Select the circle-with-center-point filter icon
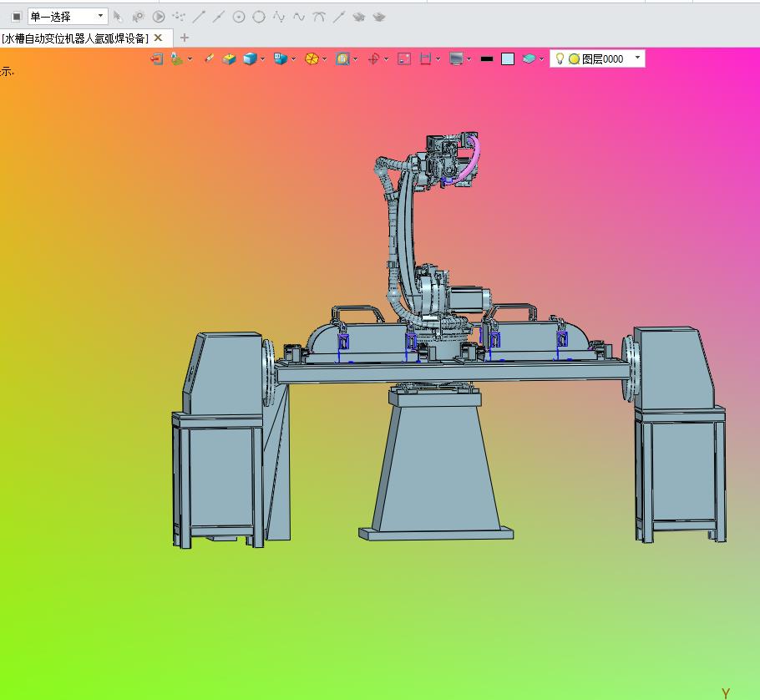The image size is (760, 700). point(239,16)
